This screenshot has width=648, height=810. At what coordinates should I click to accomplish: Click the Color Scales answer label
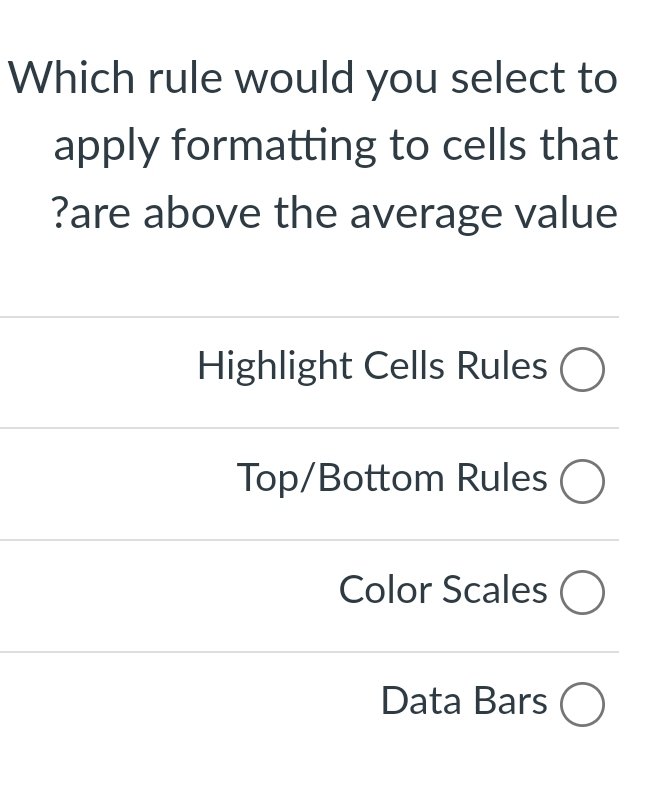pyautogui.click(x=443, y=591)
